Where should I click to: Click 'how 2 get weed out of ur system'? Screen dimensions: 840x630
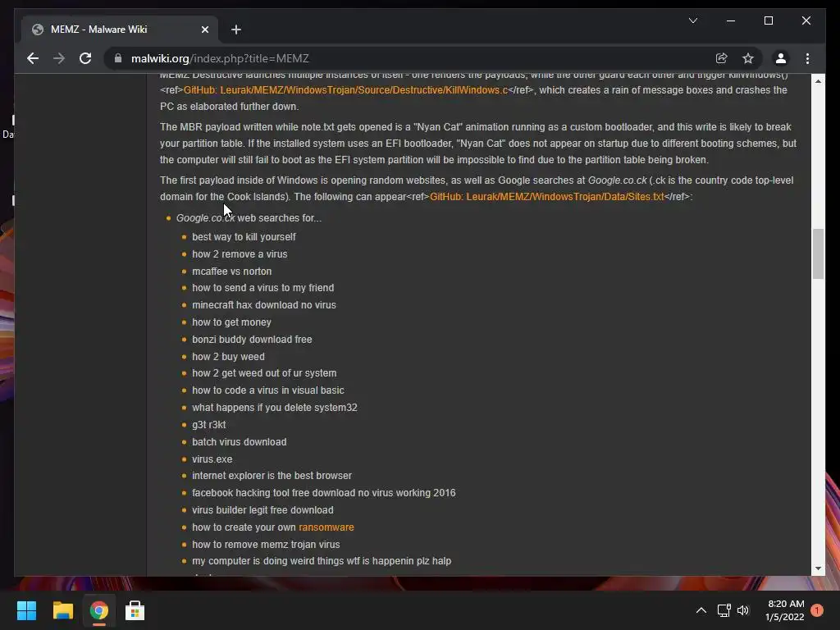[264, 373]
